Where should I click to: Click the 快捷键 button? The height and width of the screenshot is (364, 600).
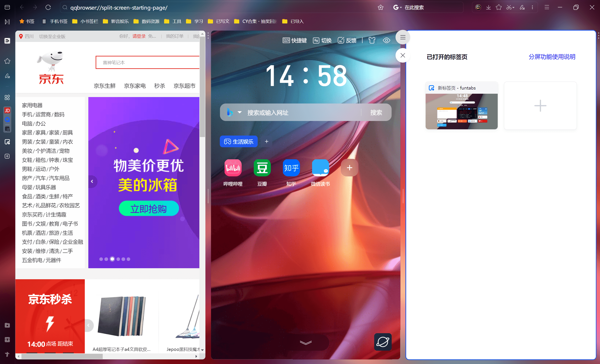(295, 40)
